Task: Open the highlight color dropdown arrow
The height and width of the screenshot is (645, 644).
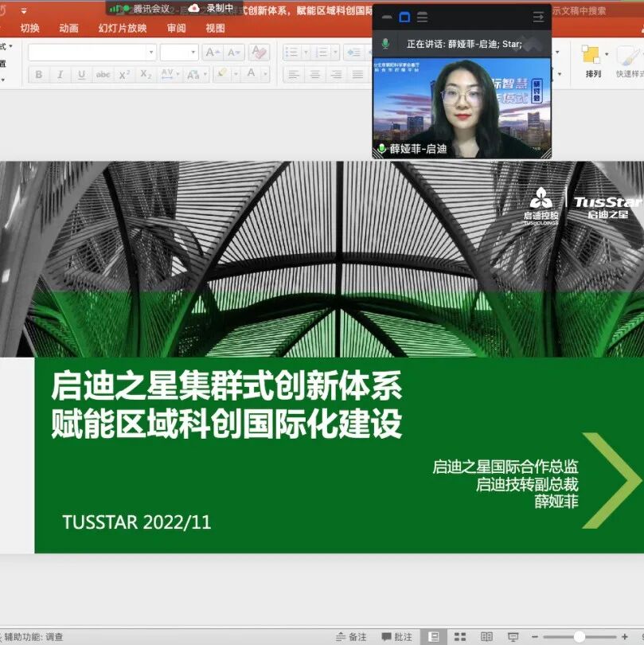Action: (x=236, y=75)
